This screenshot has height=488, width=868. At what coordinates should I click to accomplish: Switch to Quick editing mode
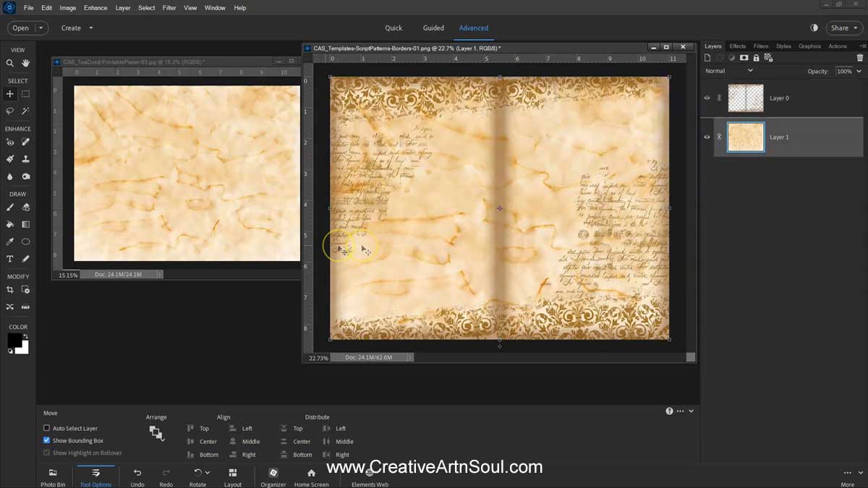[393, 27]
